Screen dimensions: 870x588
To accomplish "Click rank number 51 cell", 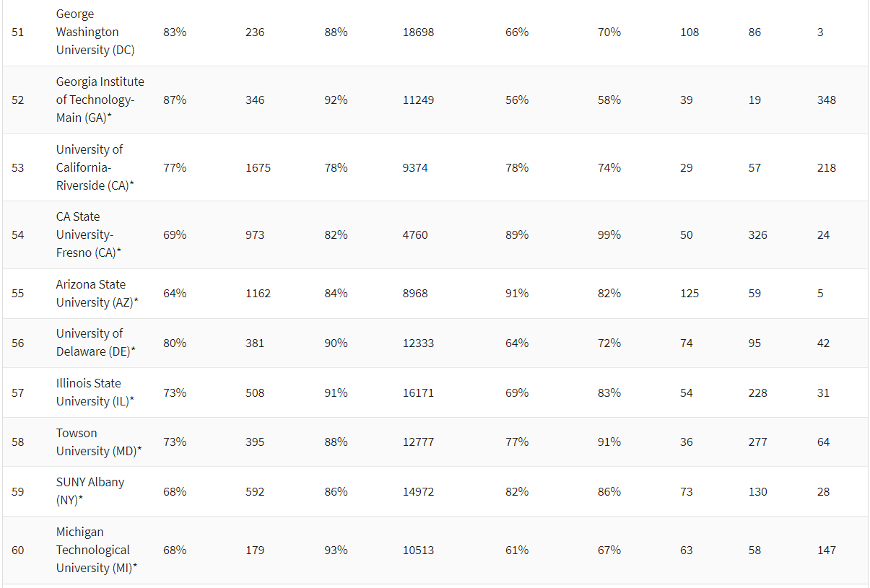I will click(x=18, y=32).
